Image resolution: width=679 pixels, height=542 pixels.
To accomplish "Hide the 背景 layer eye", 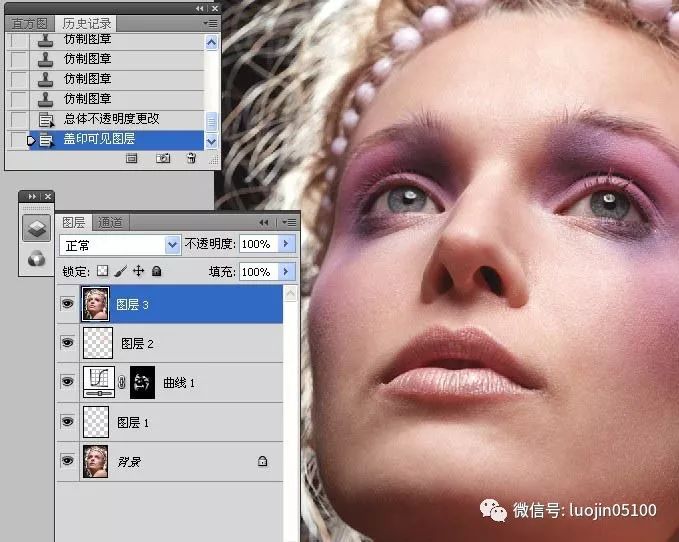I will [x=68, y=461].
